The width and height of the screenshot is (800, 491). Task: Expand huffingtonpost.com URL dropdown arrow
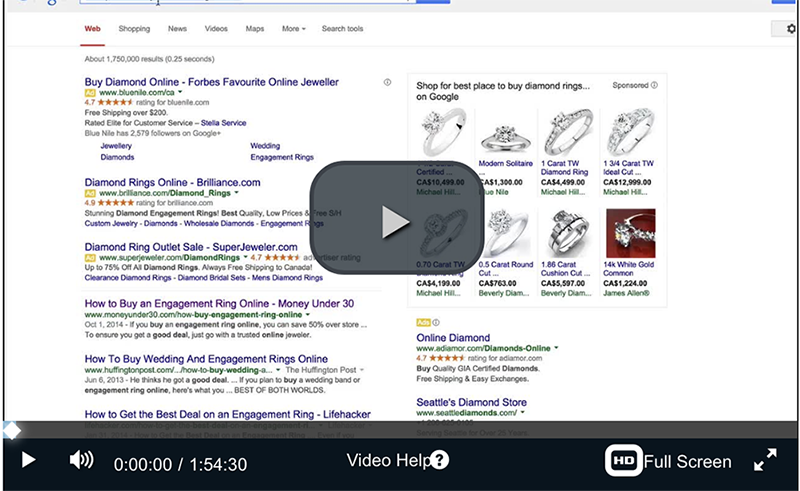pos(278,370)
